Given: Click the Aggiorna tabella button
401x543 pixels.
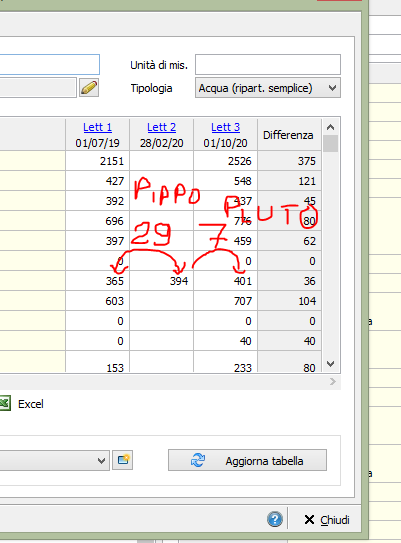Looking at the screenshot, I should click(x=247, y=460).
